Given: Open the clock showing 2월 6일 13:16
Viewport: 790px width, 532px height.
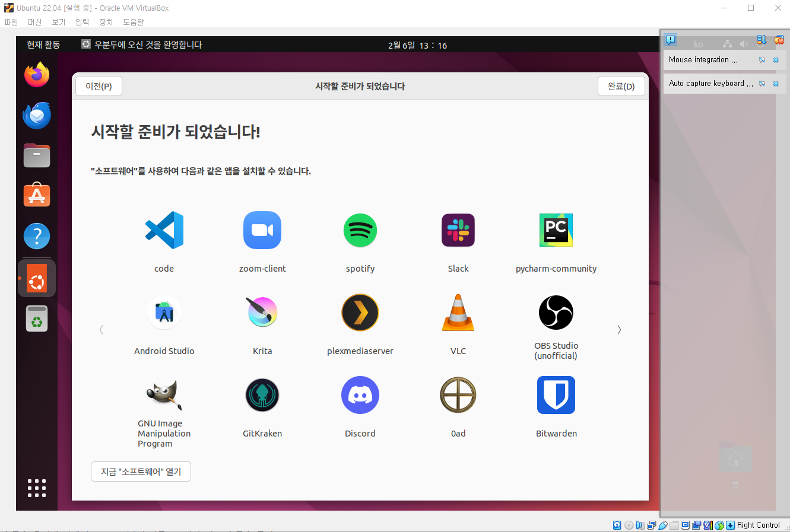Looking at the screenshot, I should click(x=418, y=45).
